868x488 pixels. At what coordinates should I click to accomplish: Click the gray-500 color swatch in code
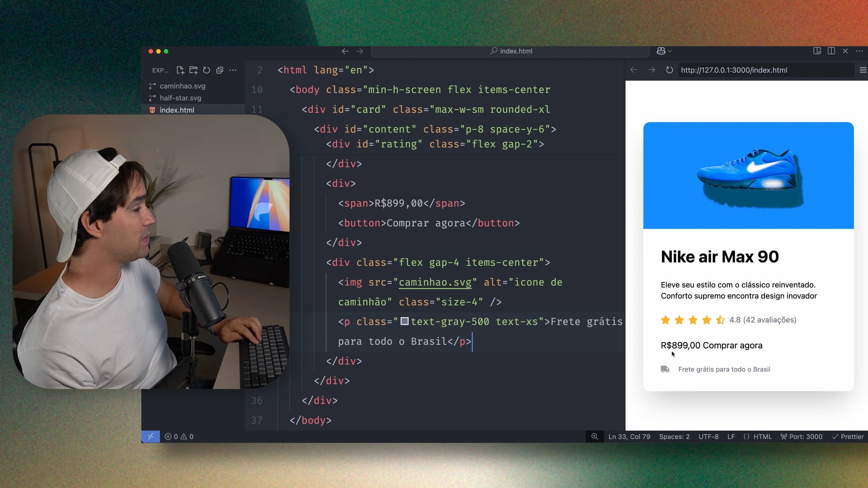click(405, 321)
